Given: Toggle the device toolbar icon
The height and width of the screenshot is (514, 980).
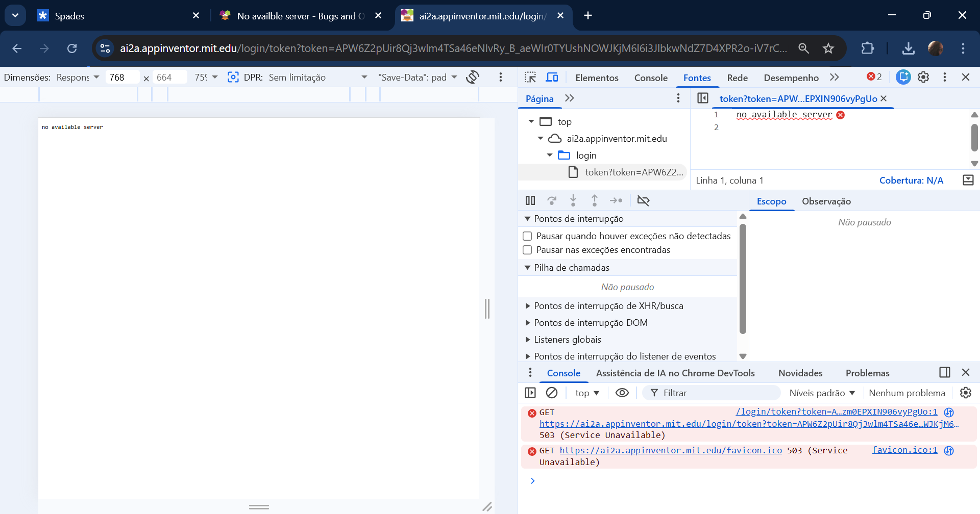Looking at the screenshot, I should tap(552, 78).
